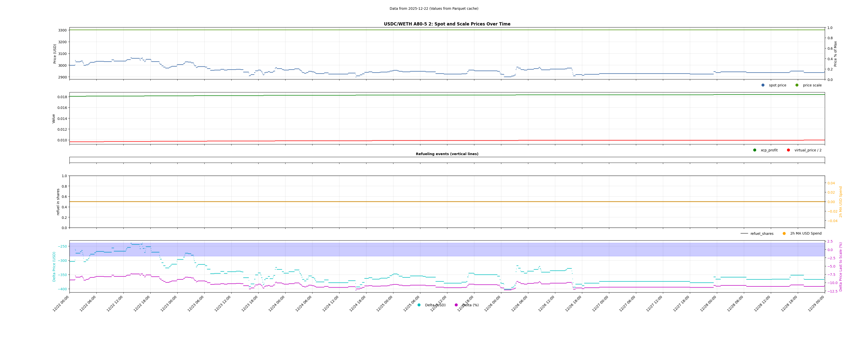This screenshot has height=344, width=868.
Task: Click the 12/22 00:00 x-axis tick label
Action: click(61, 304)
